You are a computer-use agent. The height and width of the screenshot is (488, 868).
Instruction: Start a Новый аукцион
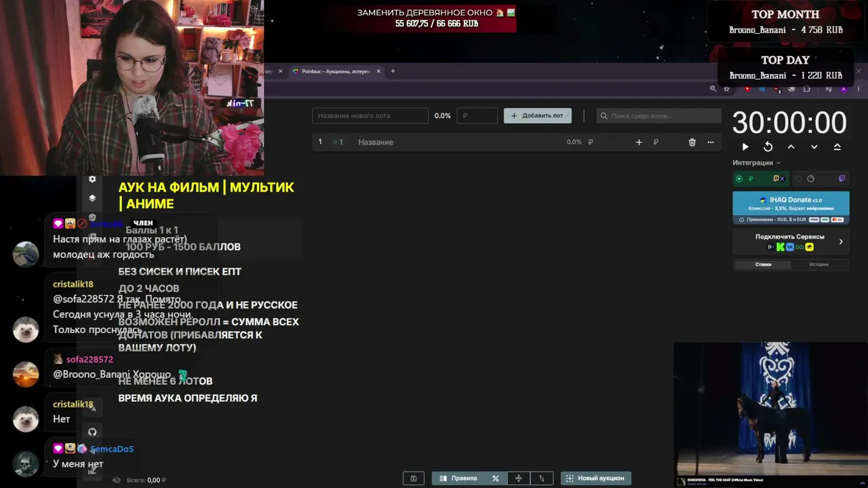point(595,479)
